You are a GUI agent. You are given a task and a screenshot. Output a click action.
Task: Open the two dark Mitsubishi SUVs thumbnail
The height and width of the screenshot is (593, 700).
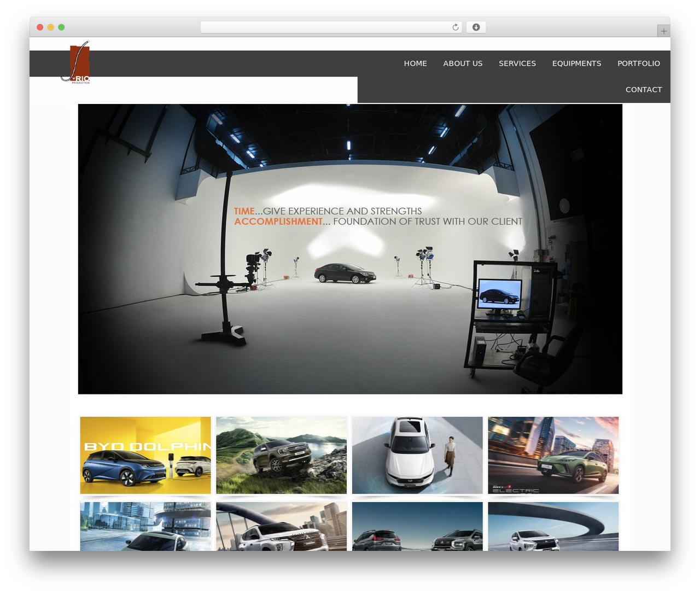point(417,526)
